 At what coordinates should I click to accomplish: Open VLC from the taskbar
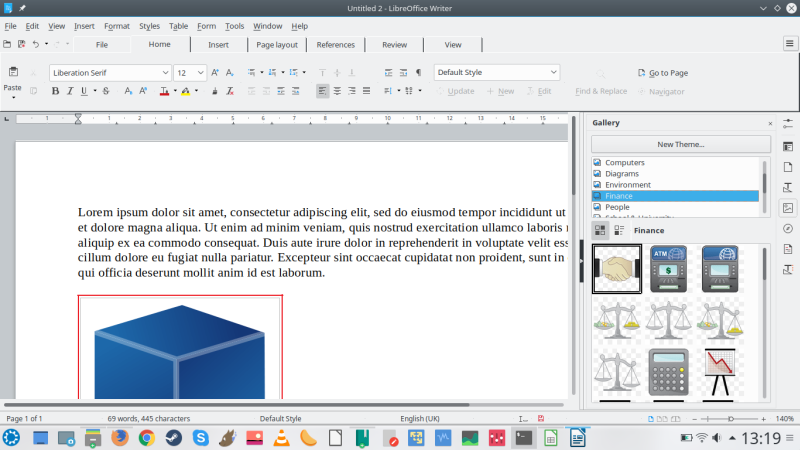coord(282,438)
